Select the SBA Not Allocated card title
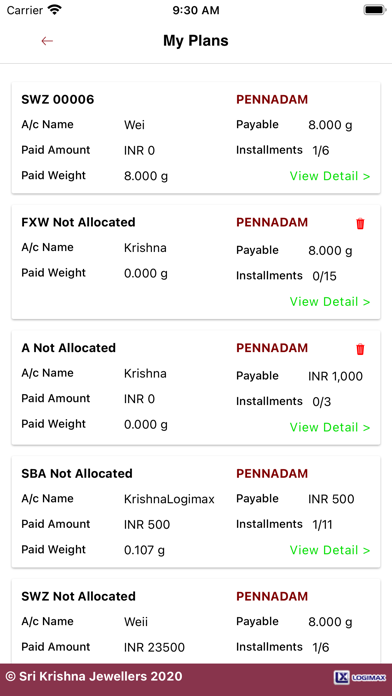This screenshot has width=392, height=696. click(x=77, y=474)
